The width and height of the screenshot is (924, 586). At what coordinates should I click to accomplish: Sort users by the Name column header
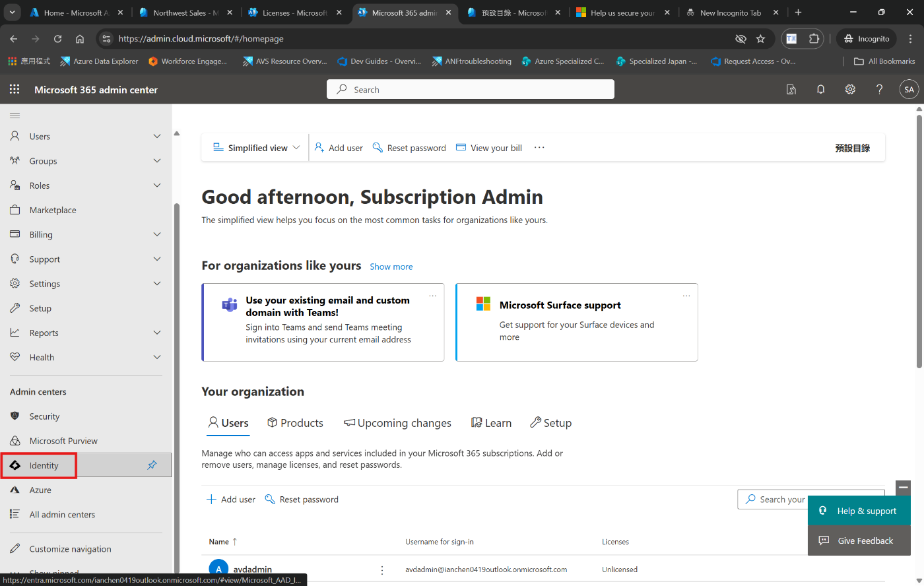coord(223,542)
